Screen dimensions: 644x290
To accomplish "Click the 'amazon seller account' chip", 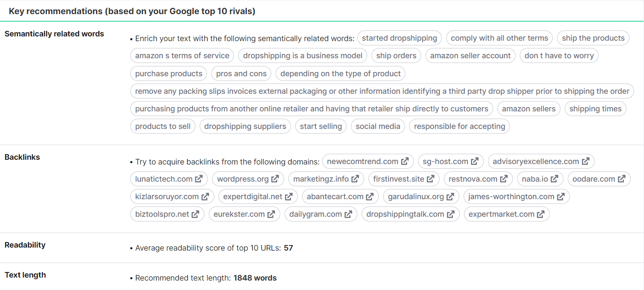I will (x=470, y=56).
